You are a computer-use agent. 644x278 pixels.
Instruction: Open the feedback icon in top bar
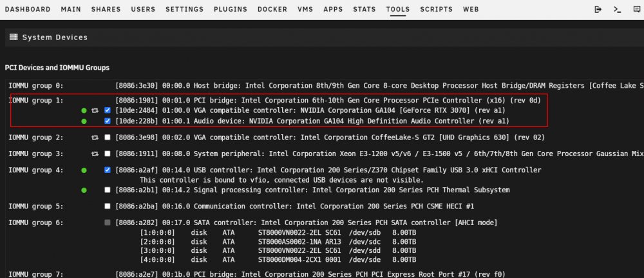(637, 9)
